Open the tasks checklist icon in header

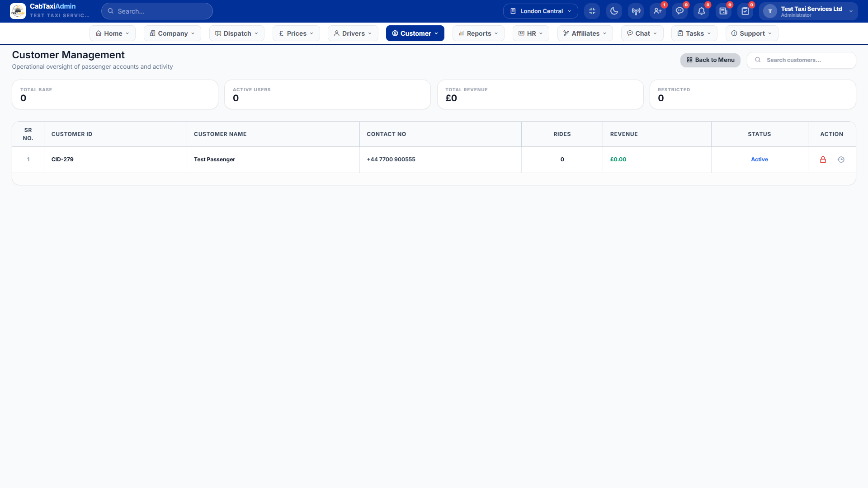745,11
